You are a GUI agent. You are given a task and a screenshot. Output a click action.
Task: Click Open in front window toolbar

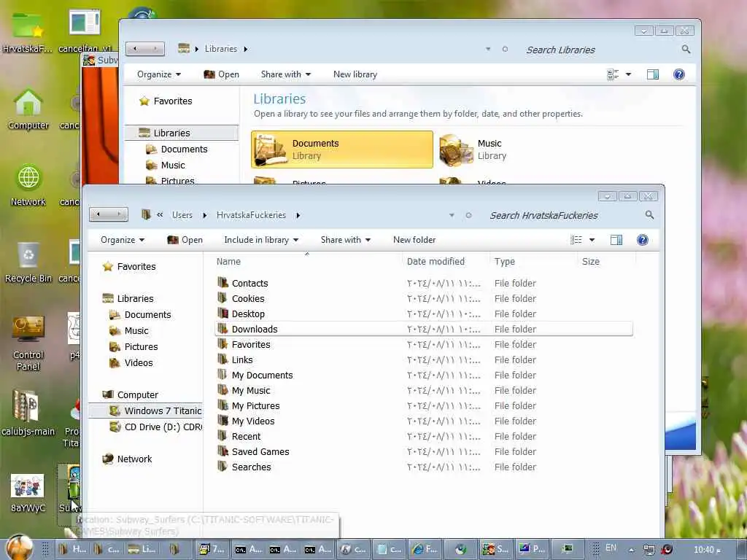[185, 239]
